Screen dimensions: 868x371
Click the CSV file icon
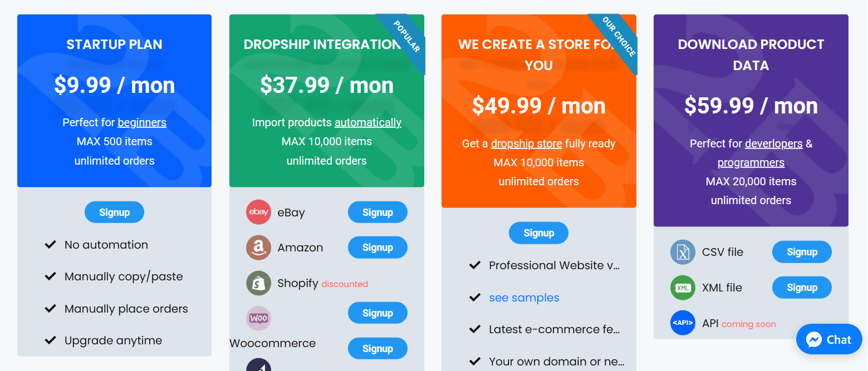point(683,251)
